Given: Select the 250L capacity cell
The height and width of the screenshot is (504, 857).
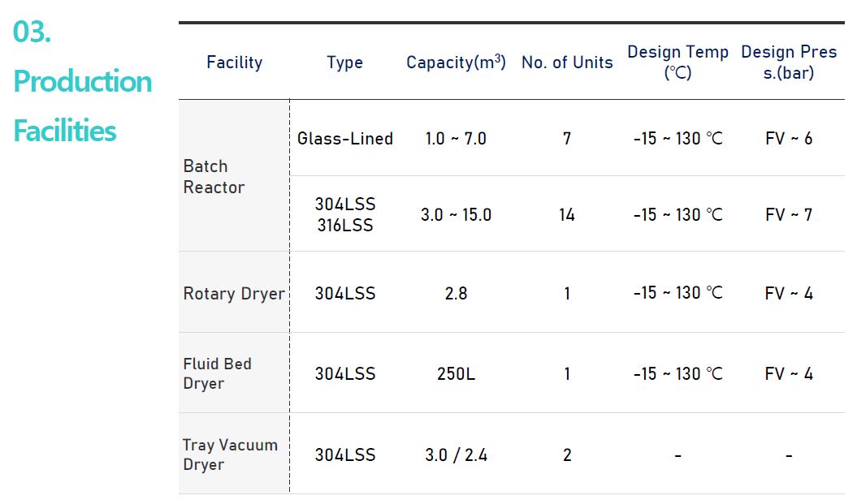Looking at the screenshot, I should click(x=456, y=374).
